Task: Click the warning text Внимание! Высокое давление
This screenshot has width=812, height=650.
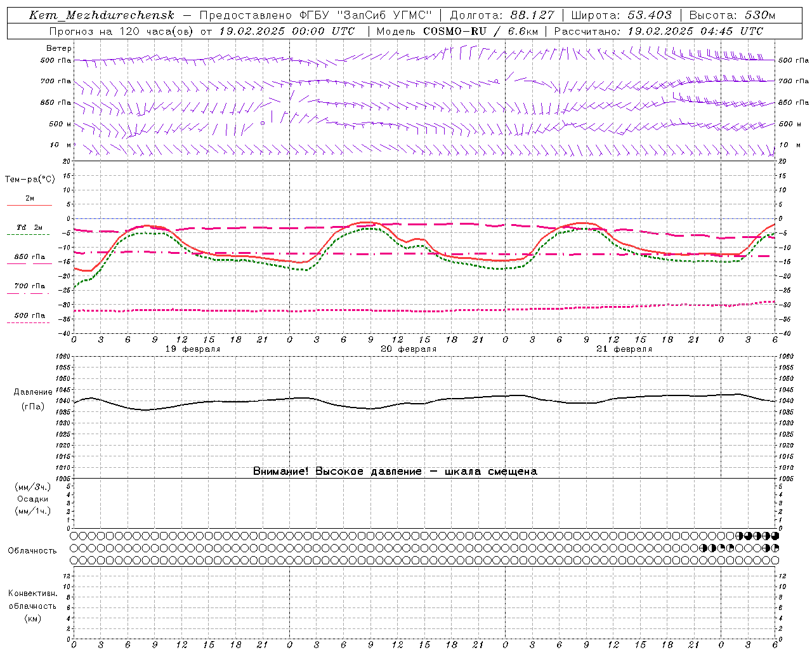Action: 337,472
